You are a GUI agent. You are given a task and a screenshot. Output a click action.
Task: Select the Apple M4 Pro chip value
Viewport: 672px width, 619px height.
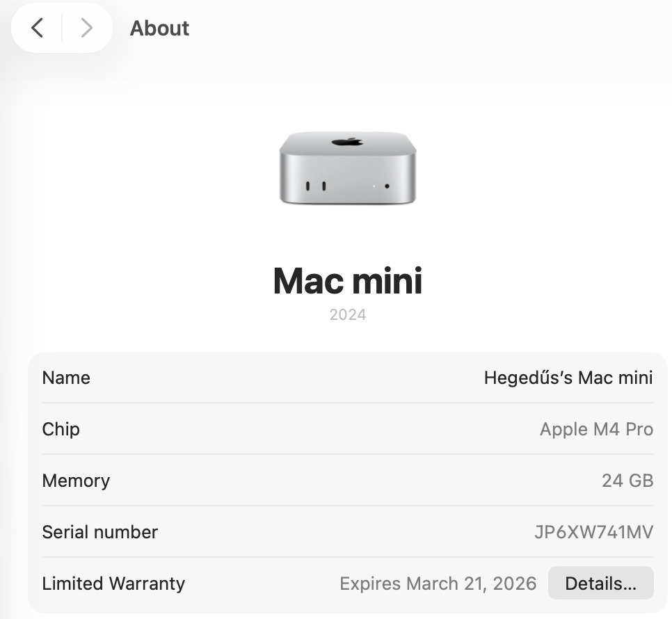[596, 429]
